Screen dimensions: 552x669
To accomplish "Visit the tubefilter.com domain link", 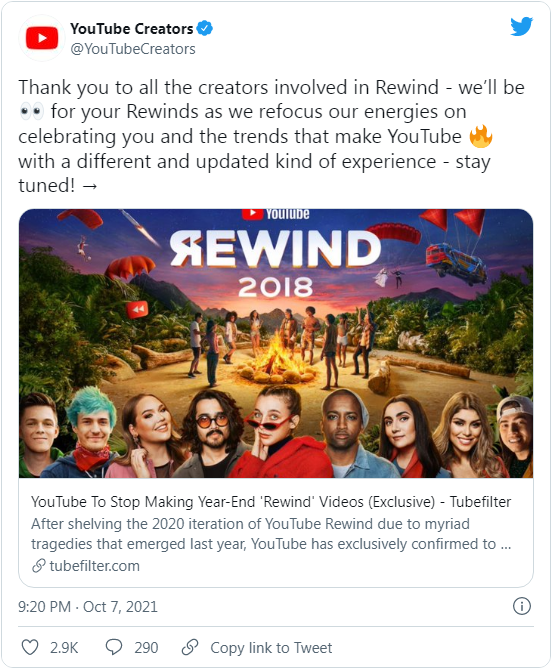I will tap(94, 566).
